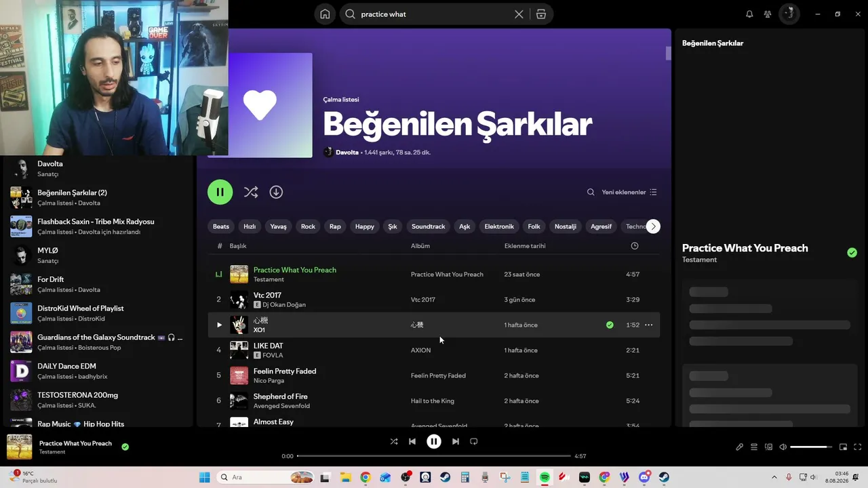
Task: Click the large green pause button under the playlist title
Action: coord(220,192)
